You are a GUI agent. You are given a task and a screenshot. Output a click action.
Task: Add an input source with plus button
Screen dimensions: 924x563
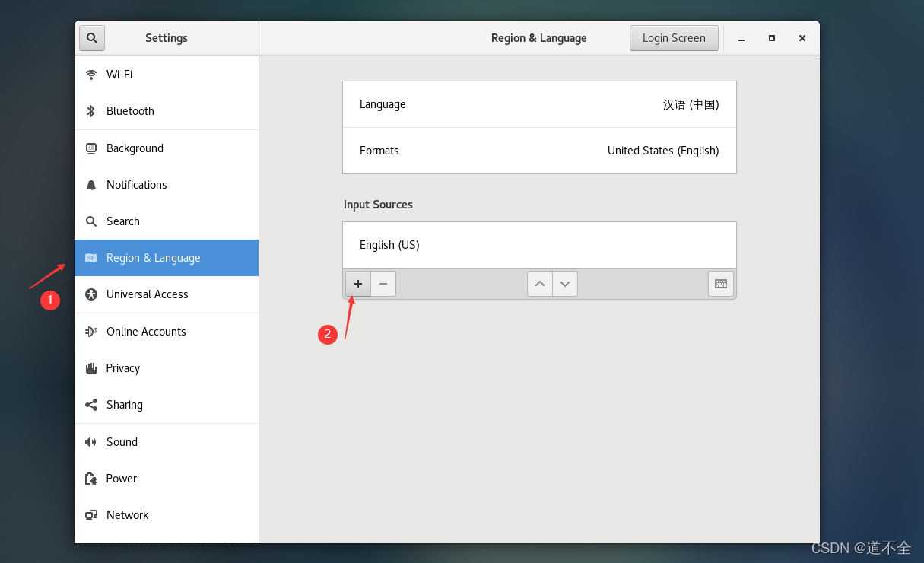(358, 284)
